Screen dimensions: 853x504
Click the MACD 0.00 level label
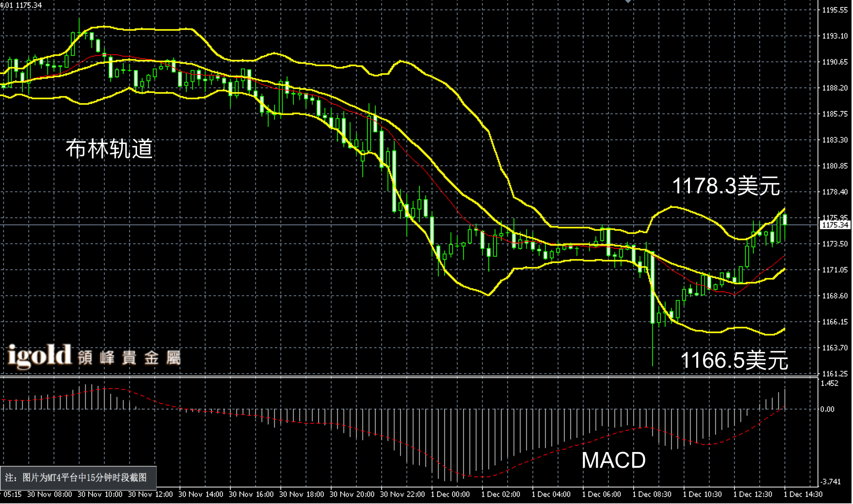(x=827, y=409)
